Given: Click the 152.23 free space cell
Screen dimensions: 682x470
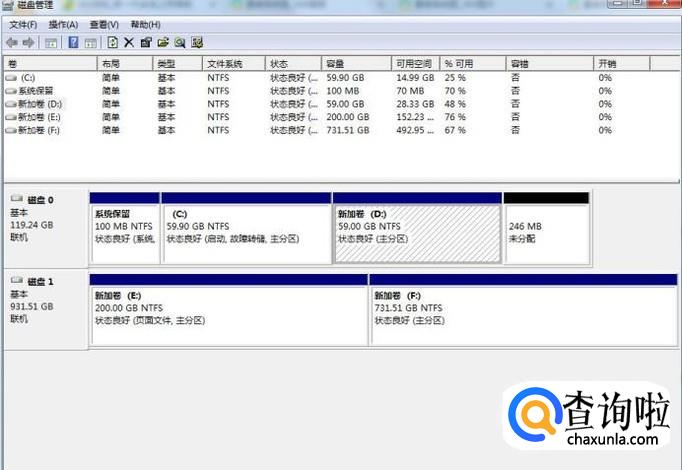Looking at the screenshot, I should (x=415, y=117).
